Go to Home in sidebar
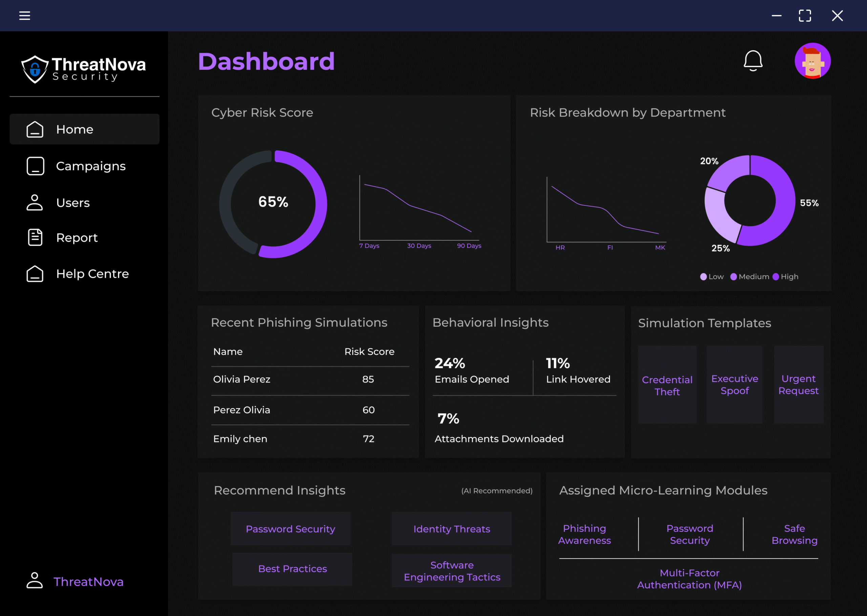 84,129
